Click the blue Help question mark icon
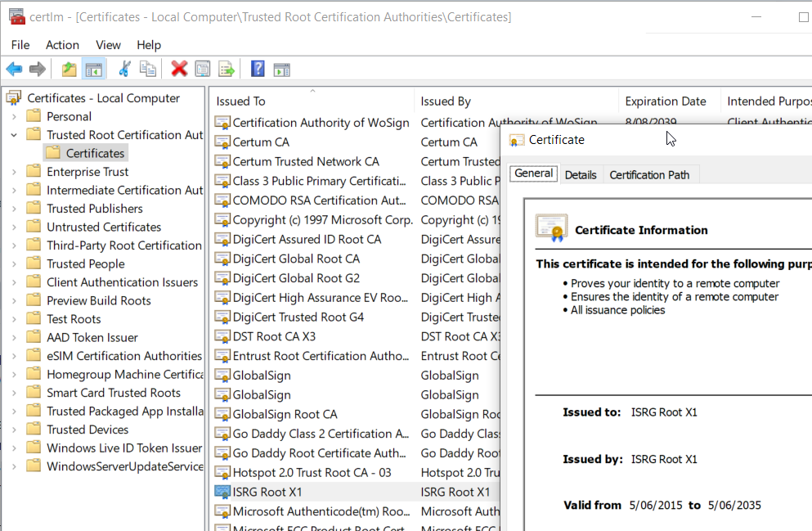The image size is (812, 531). coord(258,69)
